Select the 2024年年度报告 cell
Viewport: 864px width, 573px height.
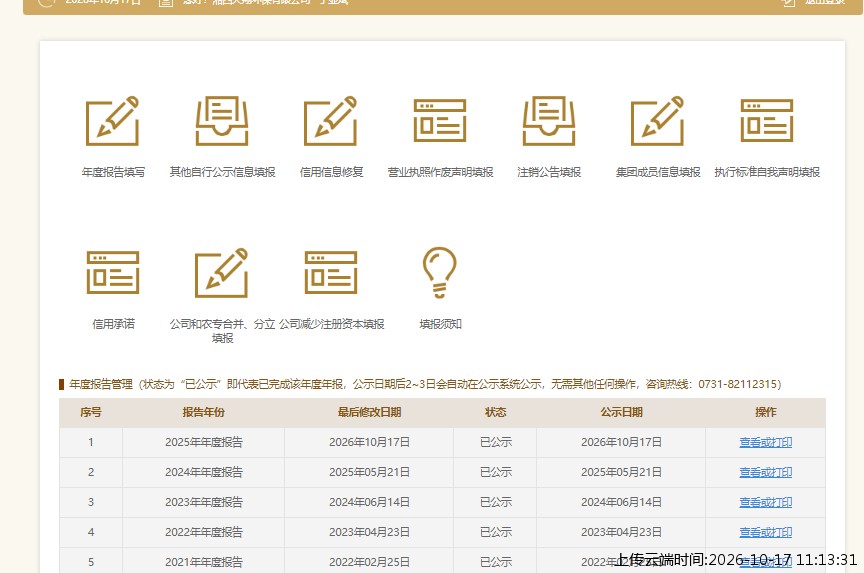(x=203, y=472)
